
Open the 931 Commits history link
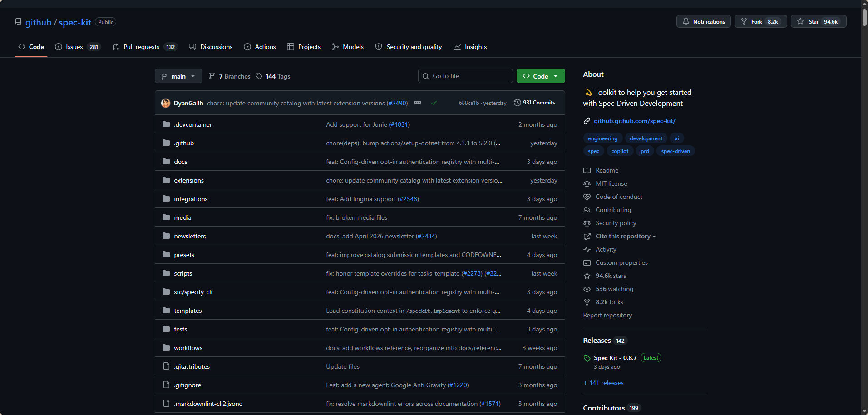tap(534, 103)
